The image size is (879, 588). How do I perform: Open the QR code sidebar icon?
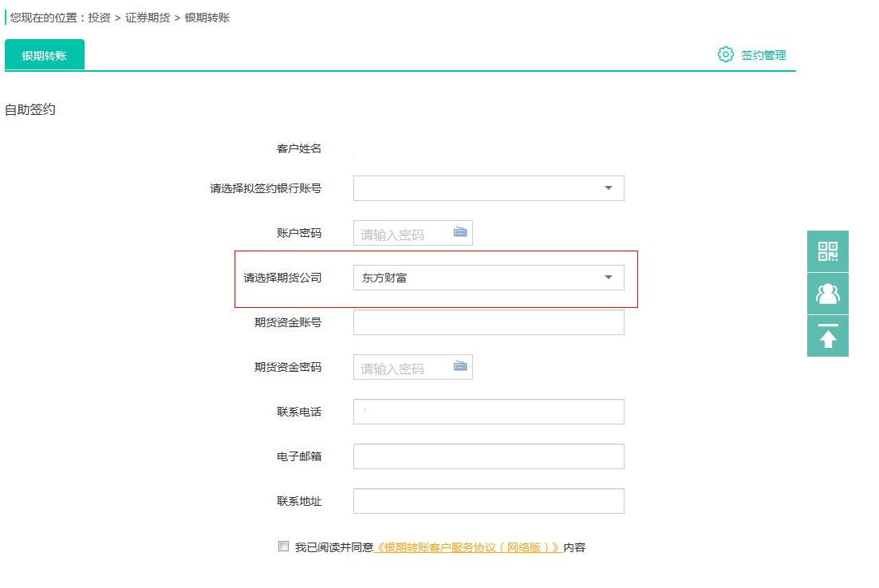827,251
